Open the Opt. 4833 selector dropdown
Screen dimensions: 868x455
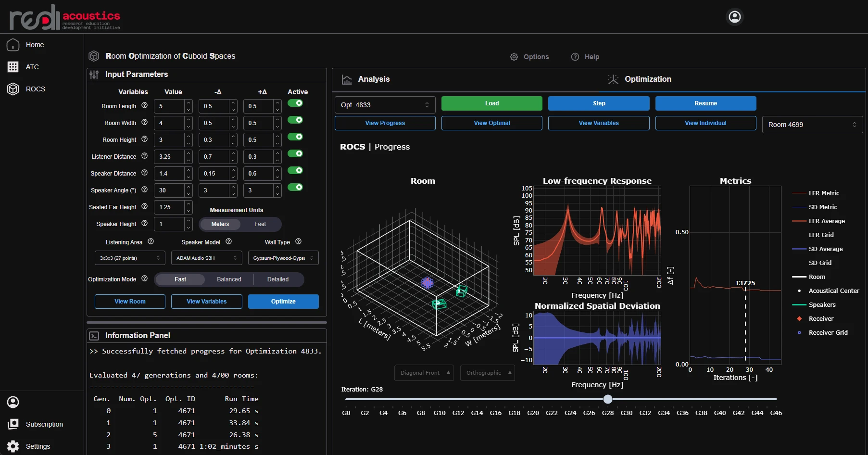(x=385, y=105)
